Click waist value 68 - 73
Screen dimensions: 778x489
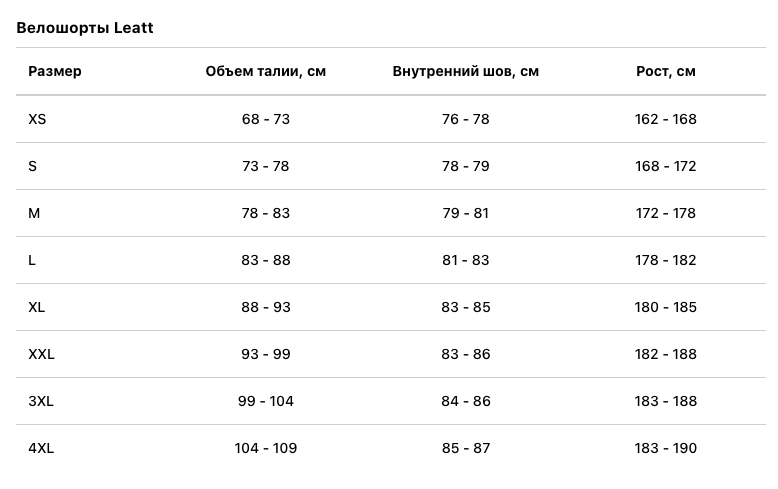tap(266, 119)
